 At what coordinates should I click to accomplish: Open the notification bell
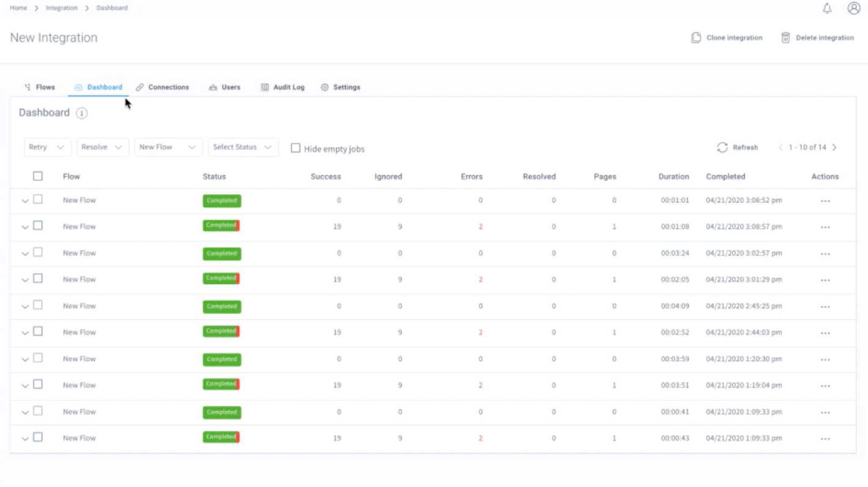827,8
